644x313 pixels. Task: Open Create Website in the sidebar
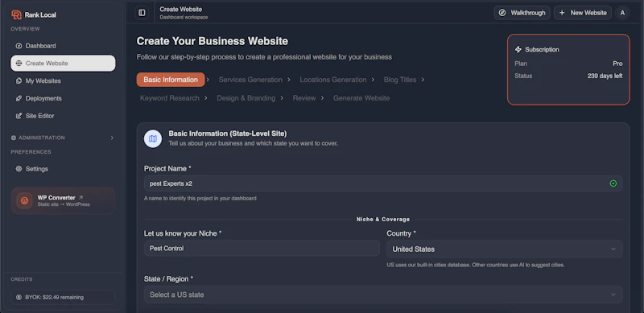point(63,64)
